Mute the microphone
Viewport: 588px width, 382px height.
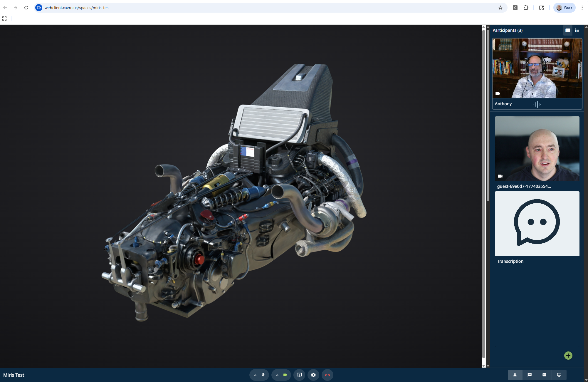[x=263, y=375]
